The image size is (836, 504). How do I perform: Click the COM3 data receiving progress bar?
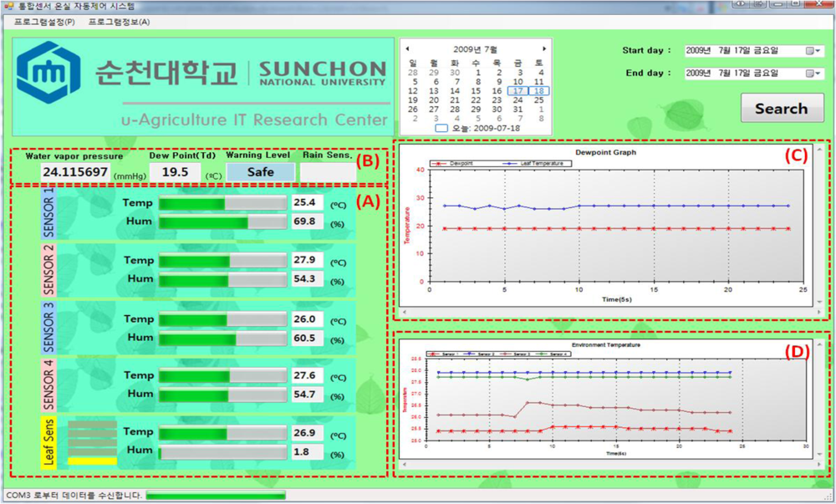[216, 496]
